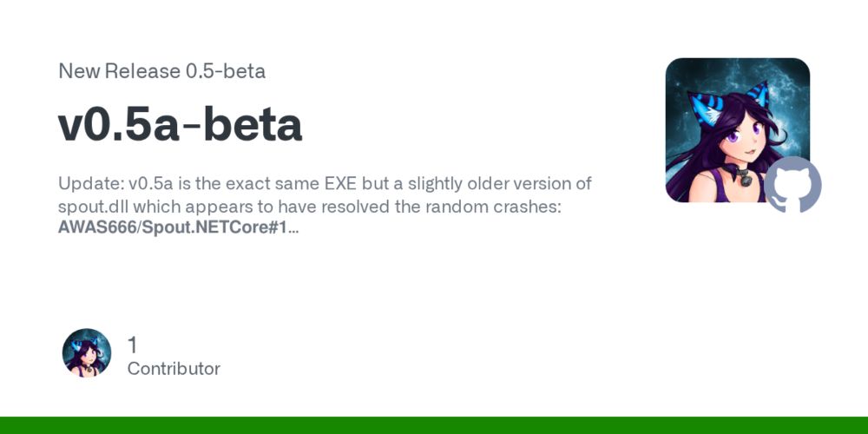Screen dimensions: 868x434
Task: Open the v0.5a-beta release title
Action: pyautogui.click(x=181, y=125)
